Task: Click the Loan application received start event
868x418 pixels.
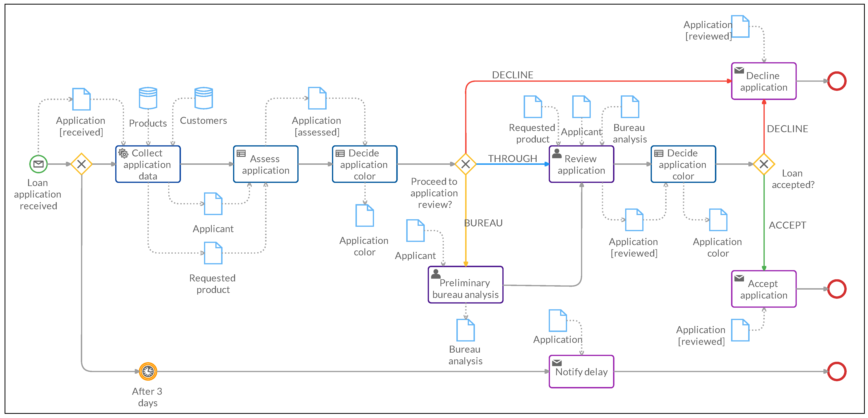Action: [38, 164]
